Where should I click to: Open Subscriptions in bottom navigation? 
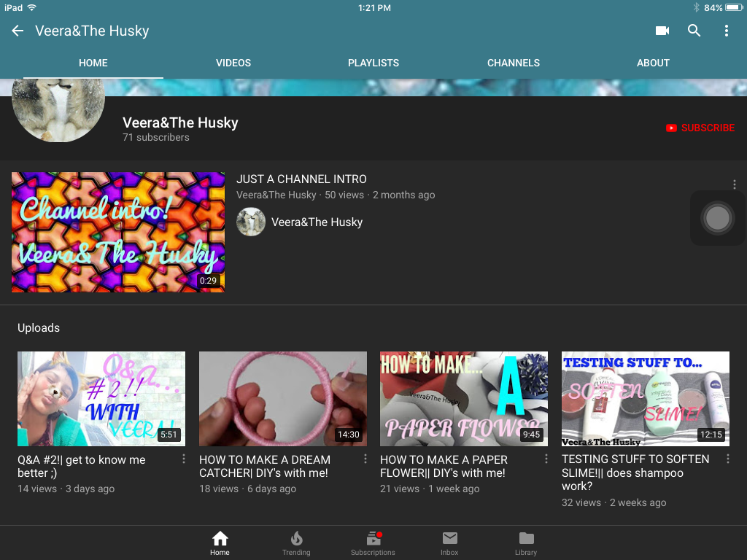[x=373, y=543]
